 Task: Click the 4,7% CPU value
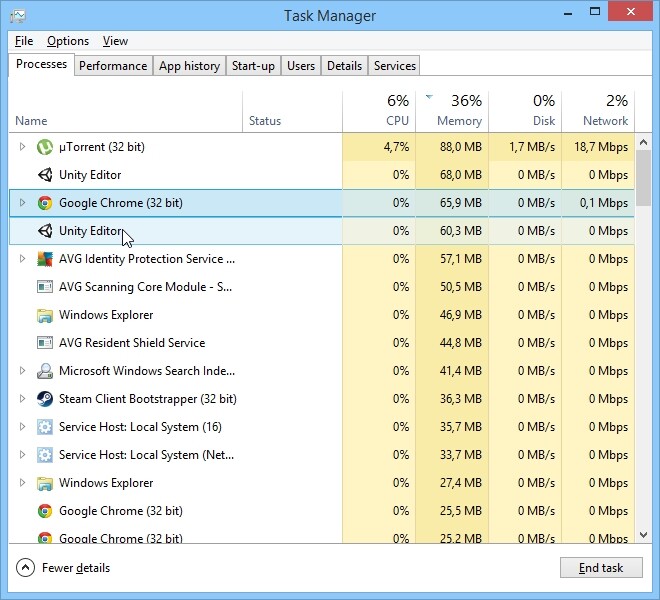[x=396, y=147]
